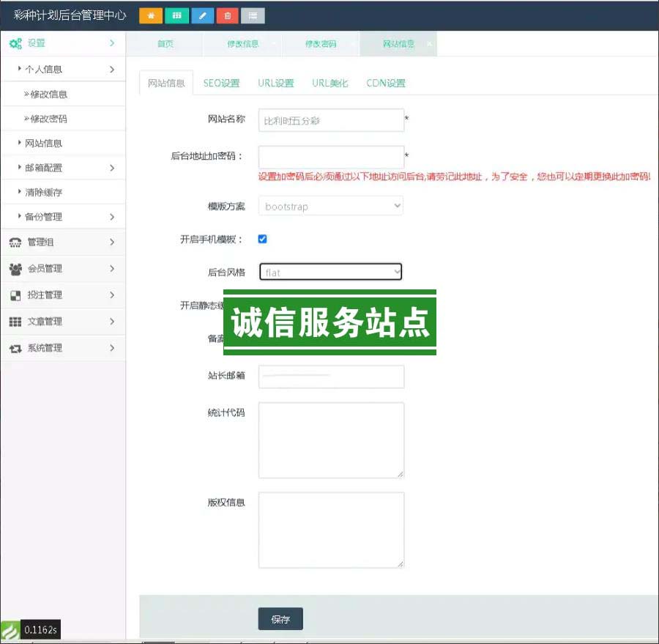
Task: Toggle the 开启手机模板 checkbox
Action: (263, 239)
